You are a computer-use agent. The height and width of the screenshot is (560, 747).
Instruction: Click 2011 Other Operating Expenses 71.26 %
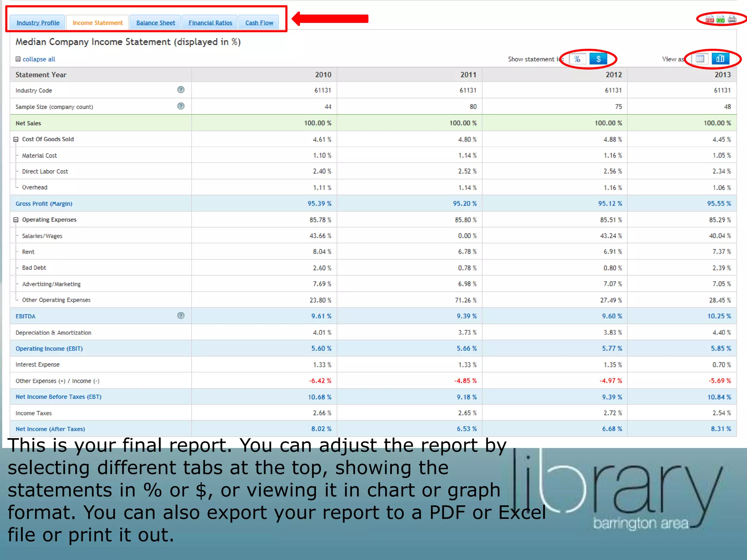466,300
